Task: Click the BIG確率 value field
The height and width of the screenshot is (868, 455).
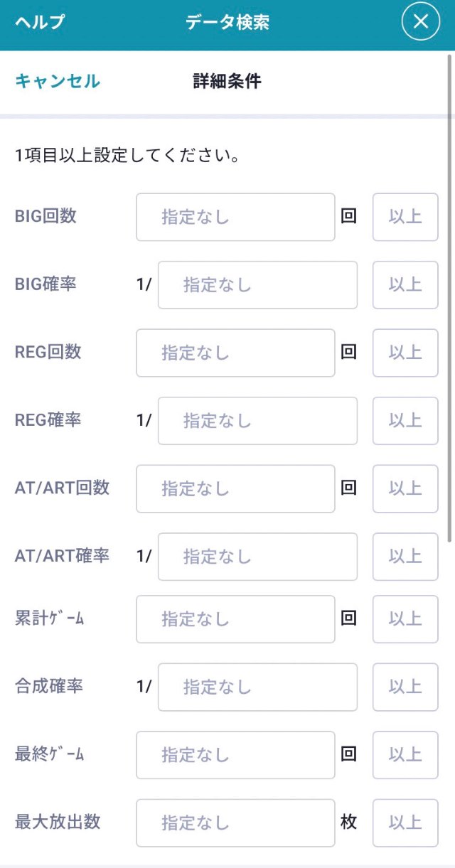Action: tap(257, 285)
